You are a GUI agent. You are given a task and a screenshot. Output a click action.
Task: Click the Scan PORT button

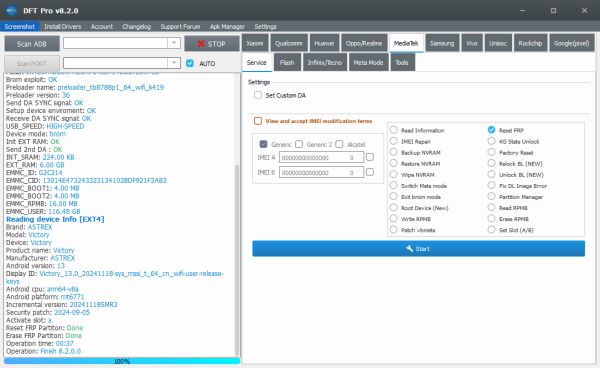coord(32,64)
